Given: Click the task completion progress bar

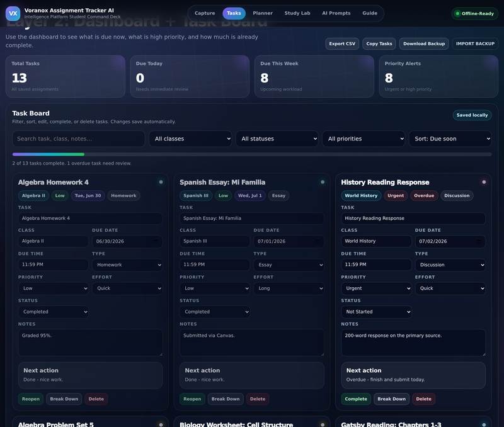Looking at the screenshot, I should (x=252, y=154).
